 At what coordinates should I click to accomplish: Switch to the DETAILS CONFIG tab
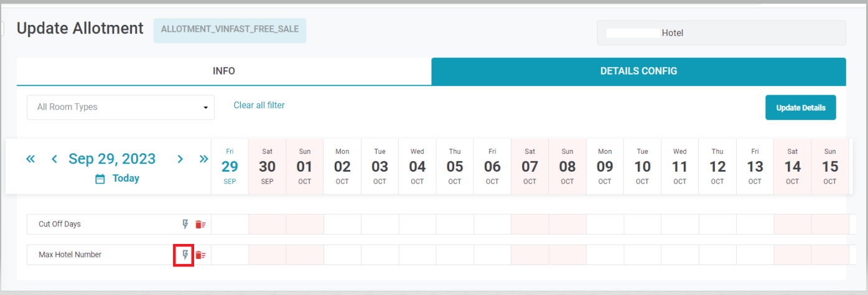[x=638, y=71]
